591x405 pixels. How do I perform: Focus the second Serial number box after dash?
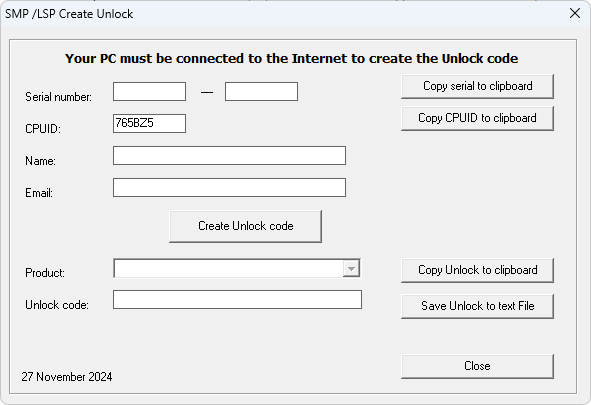(261, 92)
